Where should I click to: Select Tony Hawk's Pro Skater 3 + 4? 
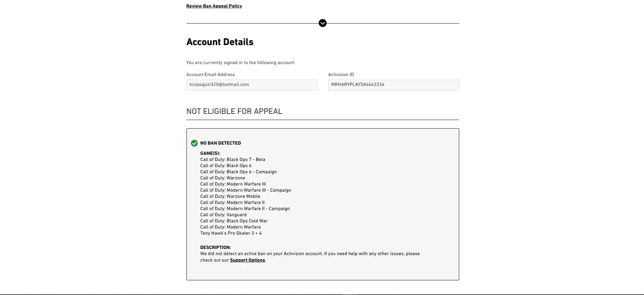coord(231,233)
